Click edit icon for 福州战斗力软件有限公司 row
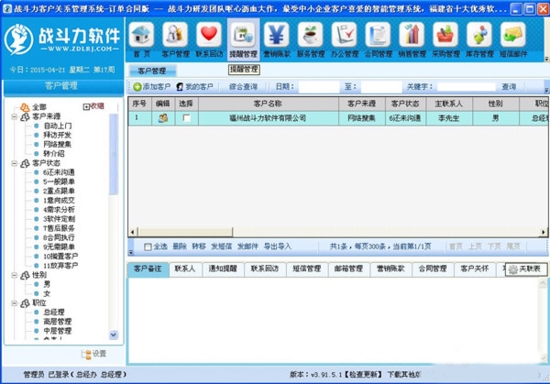 click(x=163, y=118)
